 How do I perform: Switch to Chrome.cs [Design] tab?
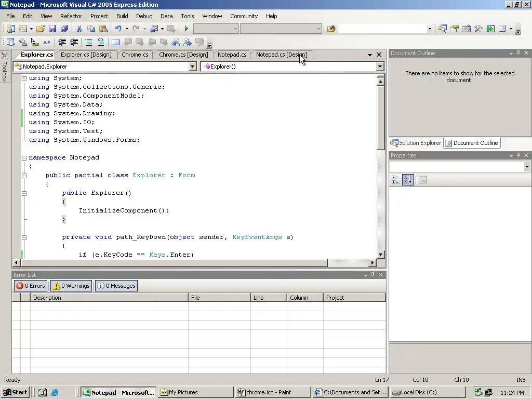183,55
